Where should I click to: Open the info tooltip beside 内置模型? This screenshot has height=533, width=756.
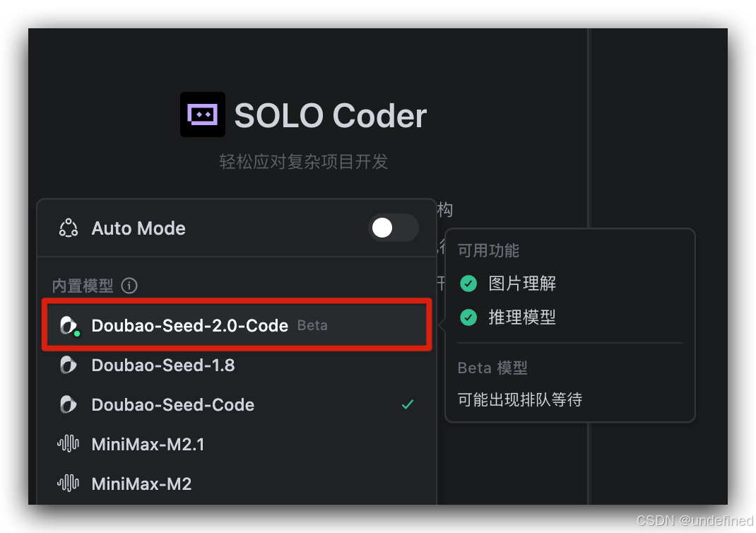[x=129, y=286]
